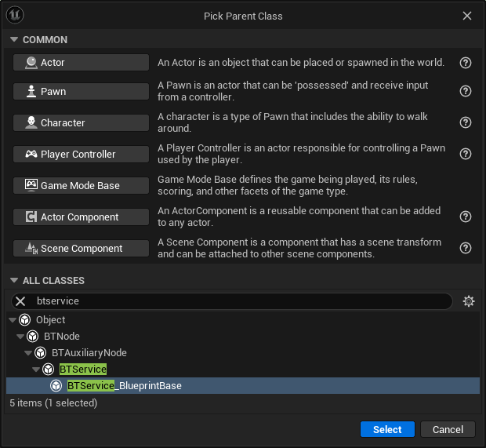Open class viewer settings gear

point(469,301)
